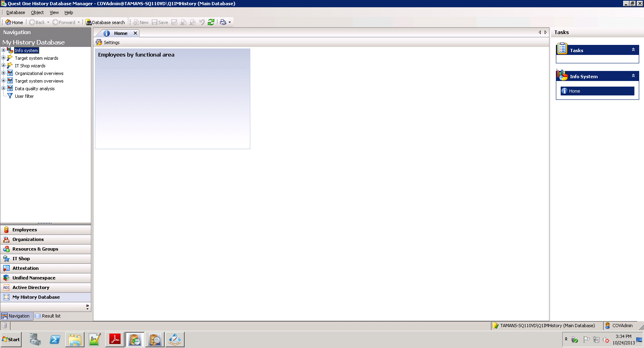Switch to the Navigation bottom tab
This screenshot has width=644, height=348.
tap(16, 316)
